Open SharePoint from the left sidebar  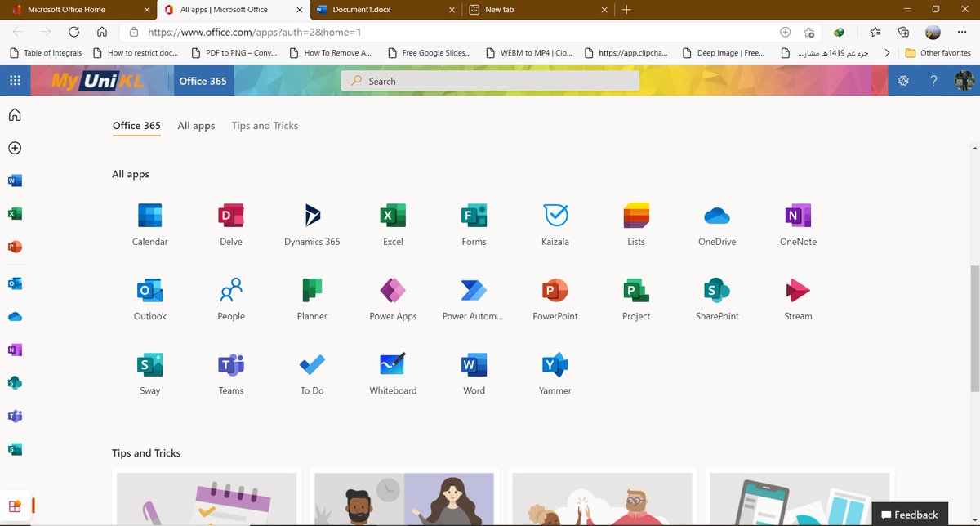(x=15, y=382)
